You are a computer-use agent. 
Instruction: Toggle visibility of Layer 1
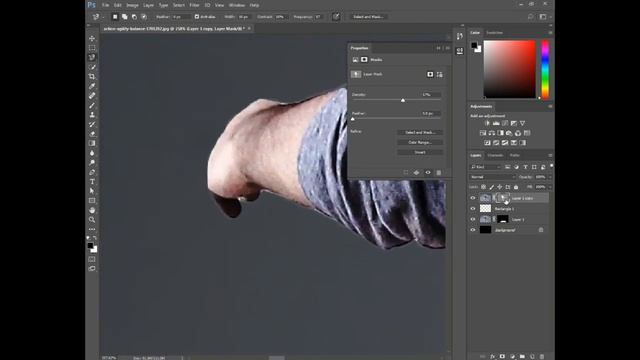pos(473,219)
